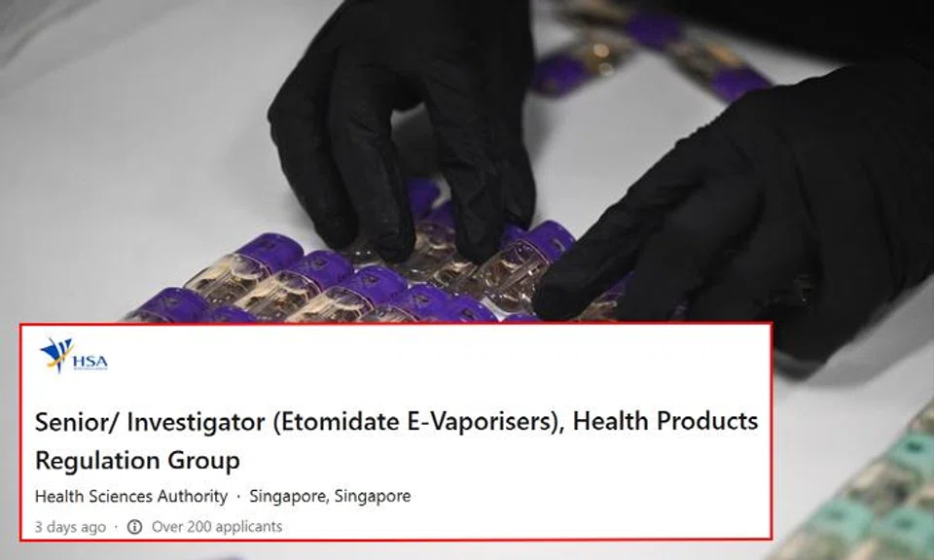The image size is (934, 560).
Task: Click the '(Etomidate E-Vaporisers)' text in title
Action: pos(418,422)
